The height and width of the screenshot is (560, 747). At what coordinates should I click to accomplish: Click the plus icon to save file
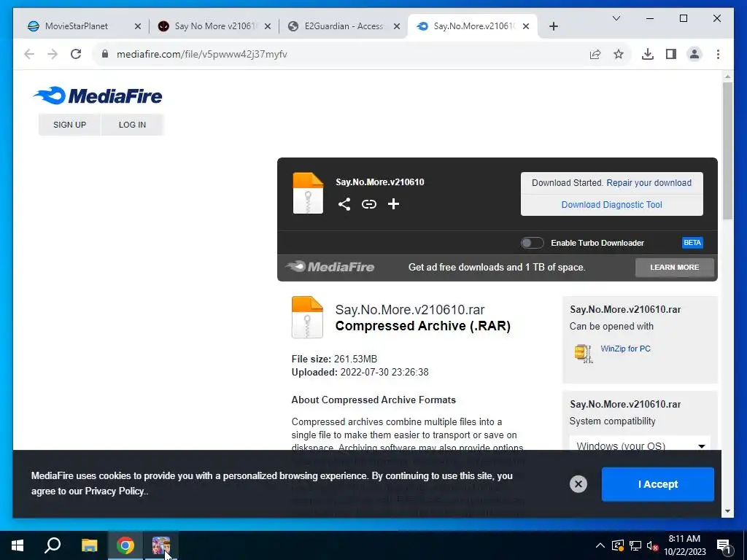pyautogui.click(x=393, y=204)
